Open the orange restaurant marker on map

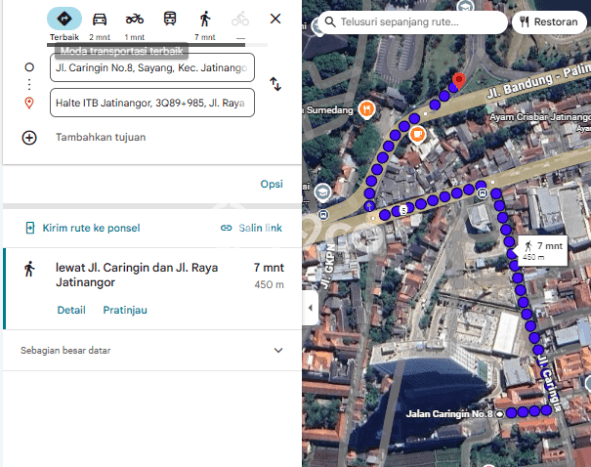pos(366,109)
